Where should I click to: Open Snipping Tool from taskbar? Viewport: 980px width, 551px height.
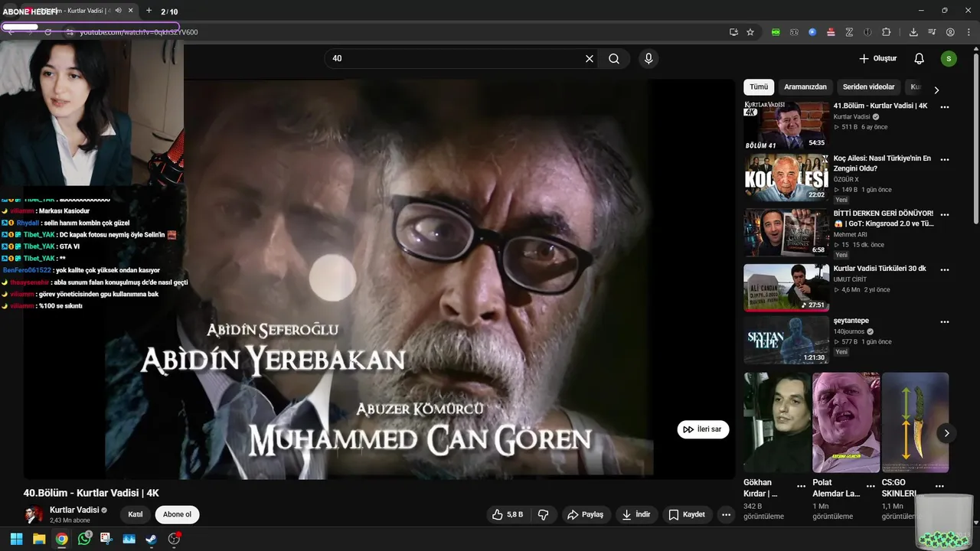[x=106, y=539]
